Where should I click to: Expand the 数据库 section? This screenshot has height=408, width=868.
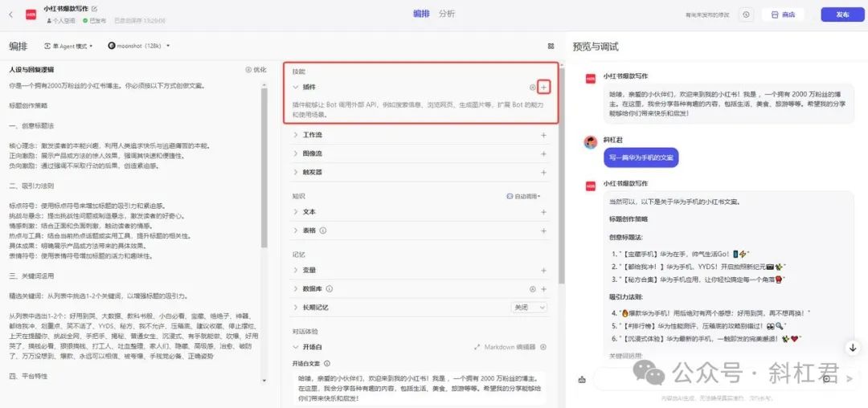point(296,289)
